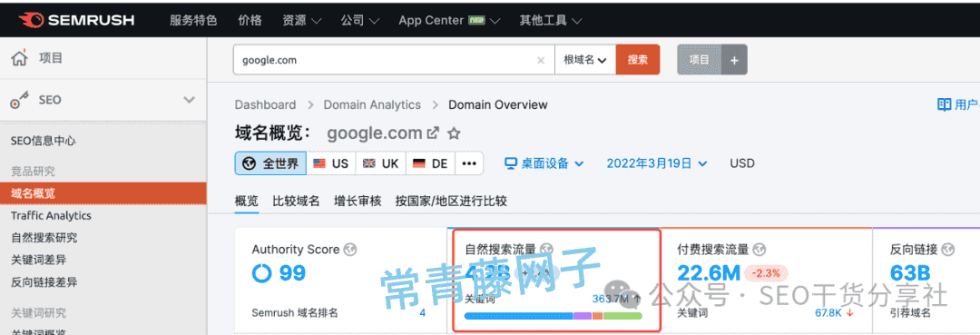Screen dimensions: 980x335
Task: Click the 63B backlinks value
Action: (910, 273)
